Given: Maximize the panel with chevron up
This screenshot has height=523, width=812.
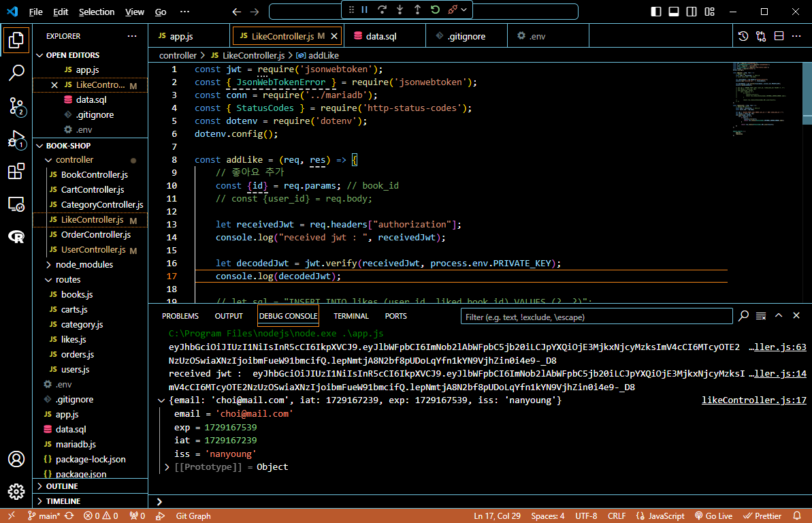Looking at the screenshot, I should [779, 315].
